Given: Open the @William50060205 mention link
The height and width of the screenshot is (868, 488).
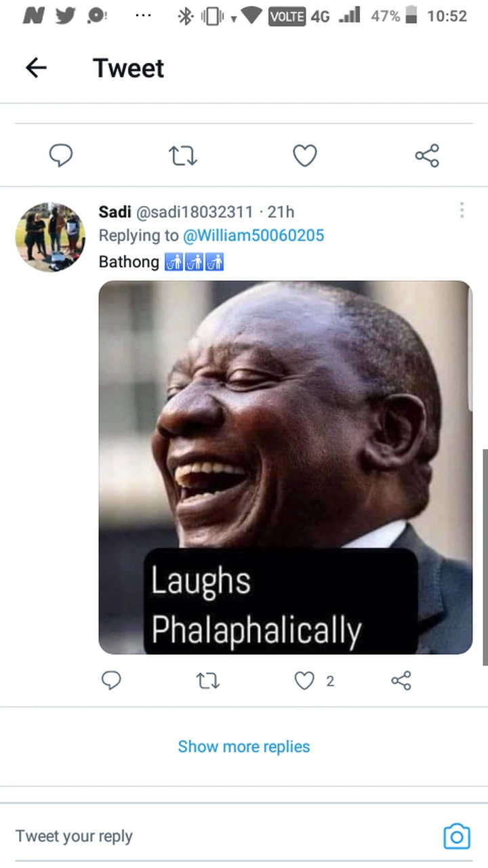Looking at the screenshot, I should (x=253, y=236).
